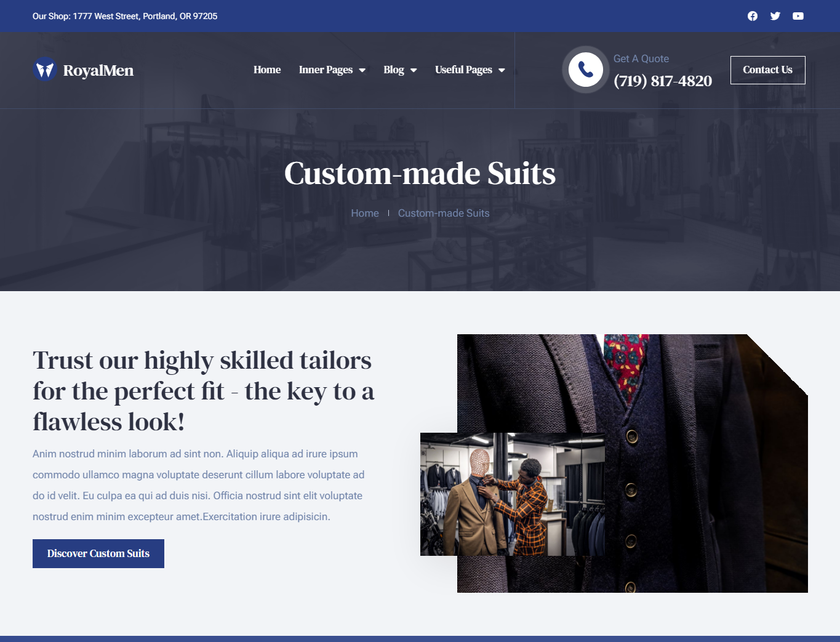This screenshot has width=840, height=642.
Task: Click the Discover Custom Suits button
Action: (98, 553)
